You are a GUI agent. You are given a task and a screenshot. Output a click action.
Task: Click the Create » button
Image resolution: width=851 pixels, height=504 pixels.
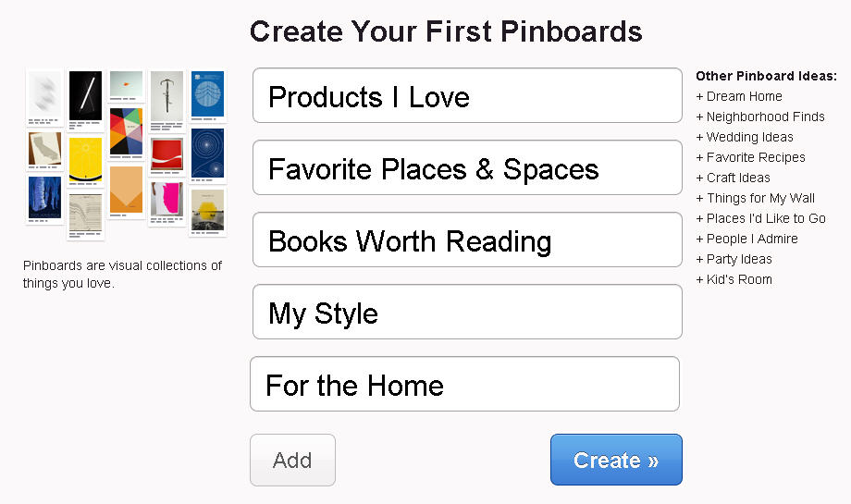click(616, 460)
